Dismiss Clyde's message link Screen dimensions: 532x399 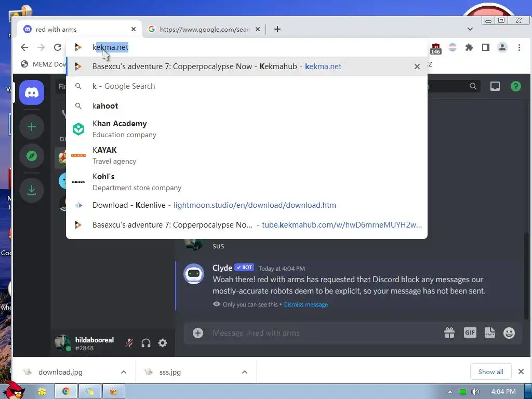(x=305, y=304)
